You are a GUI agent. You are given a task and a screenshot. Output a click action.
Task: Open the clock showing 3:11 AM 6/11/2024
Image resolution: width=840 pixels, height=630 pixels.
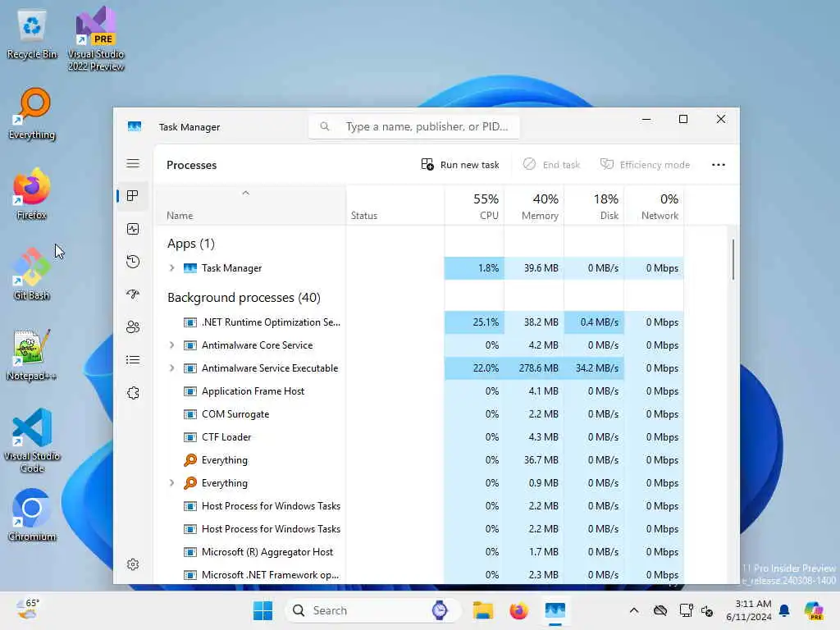pos(748,610)
